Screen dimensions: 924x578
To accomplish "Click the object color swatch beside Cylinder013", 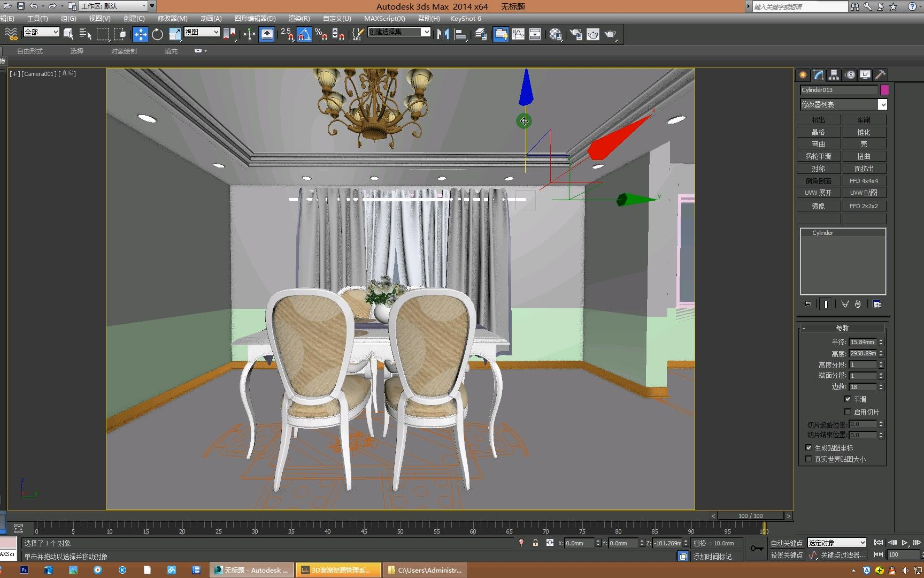I will click(885, 90).
